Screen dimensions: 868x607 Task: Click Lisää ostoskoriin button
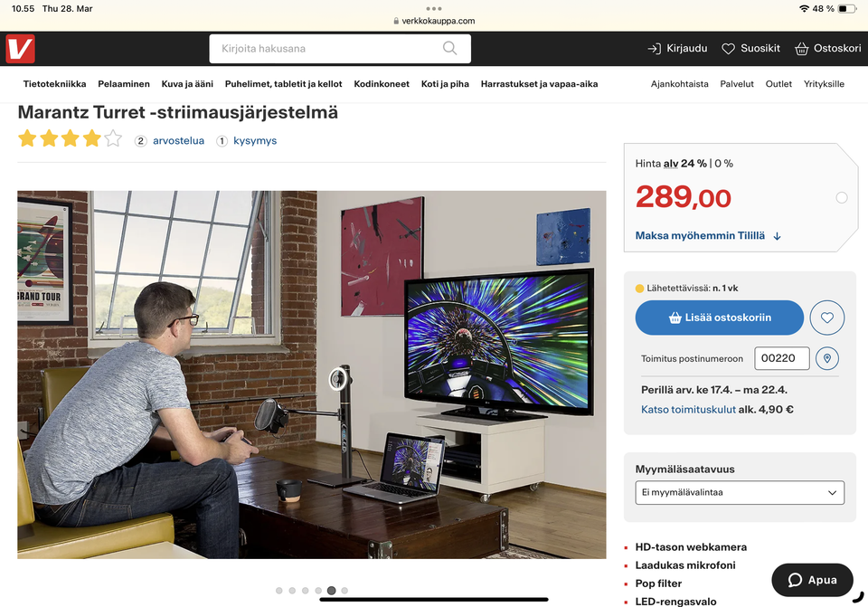(x=719, y=318)
